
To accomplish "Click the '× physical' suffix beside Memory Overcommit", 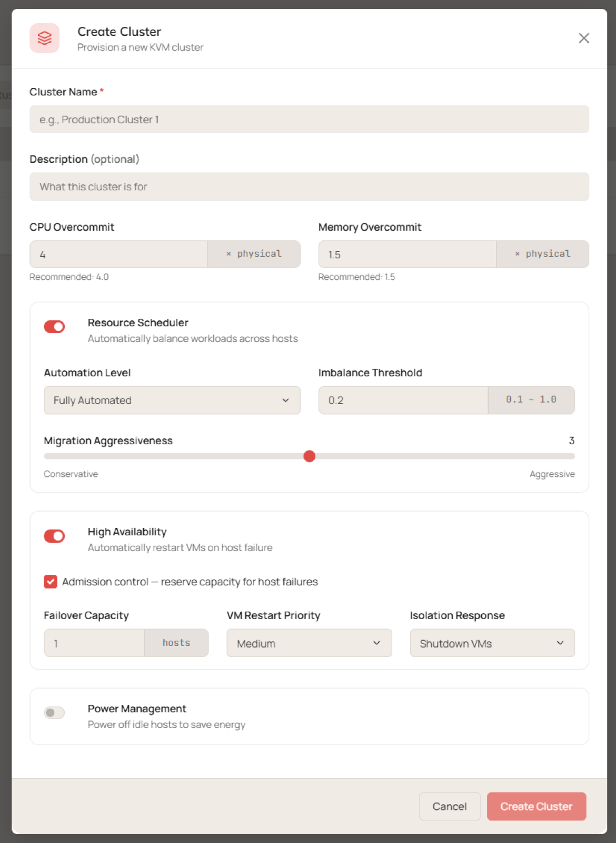I will tap(542, 254).
